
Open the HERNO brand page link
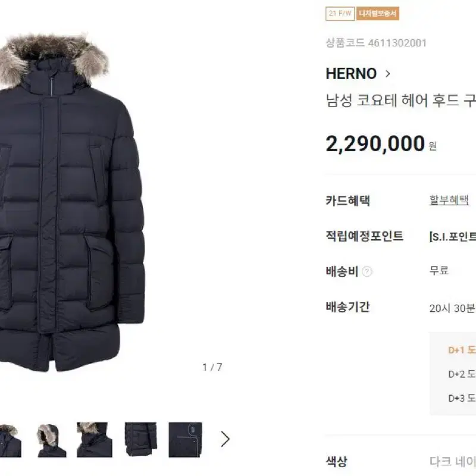pos(351,74)
